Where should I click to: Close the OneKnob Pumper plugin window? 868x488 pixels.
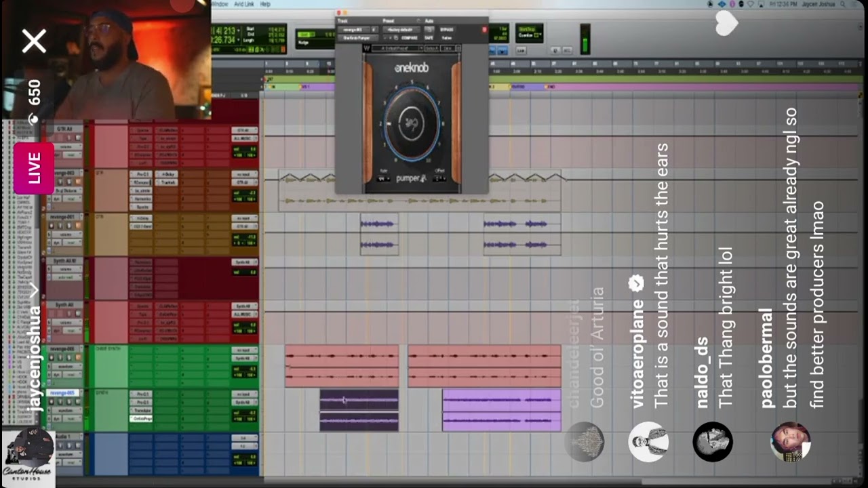[339, 13]
